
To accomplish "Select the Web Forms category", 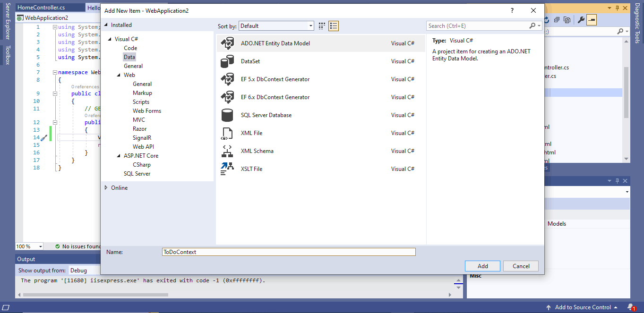I will (147, 111).
